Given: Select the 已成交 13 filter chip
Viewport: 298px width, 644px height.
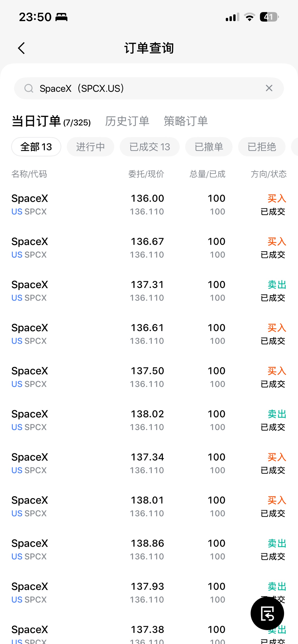Looking at the screenshot, I should (x=149, y=147).
